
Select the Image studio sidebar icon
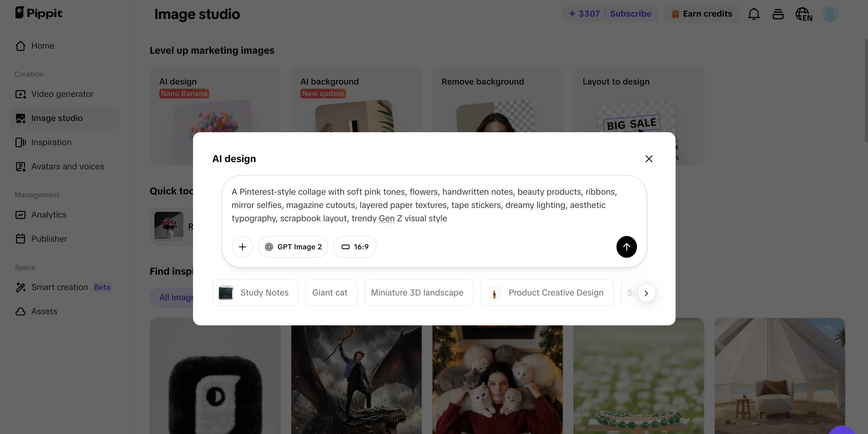click(x=21, y=118)
